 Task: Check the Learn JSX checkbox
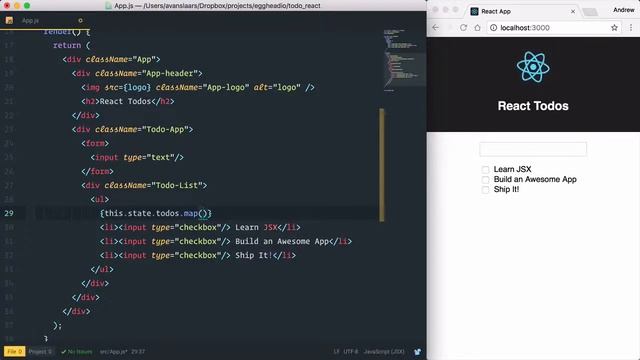[x=485, y=170]
